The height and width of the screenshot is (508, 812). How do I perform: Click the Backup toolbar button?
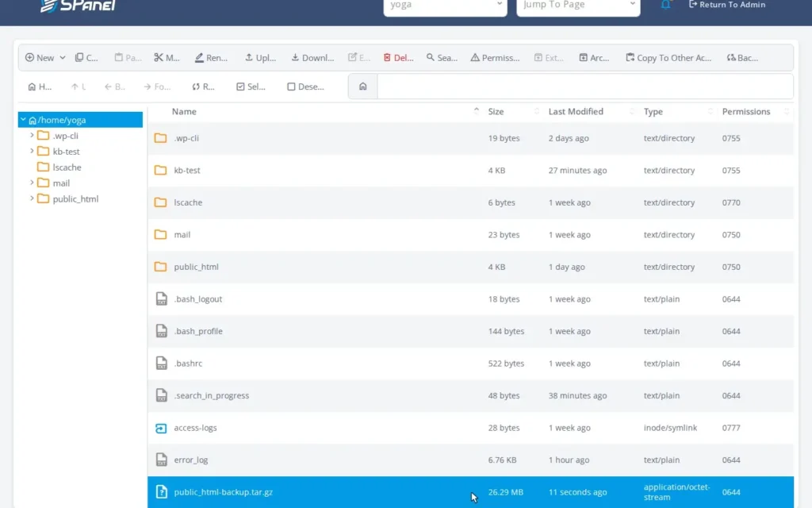coord(742,57)
